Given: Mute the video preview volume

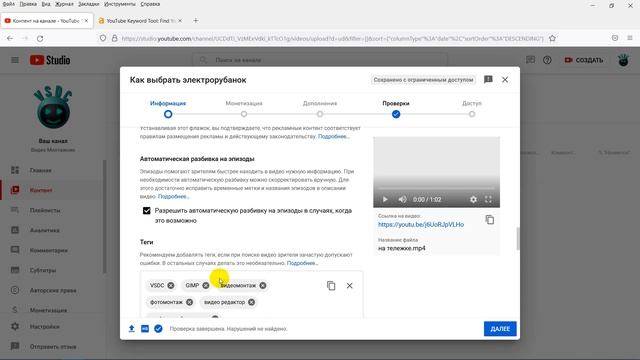Looking at the screenshot, I should point(402,199).
